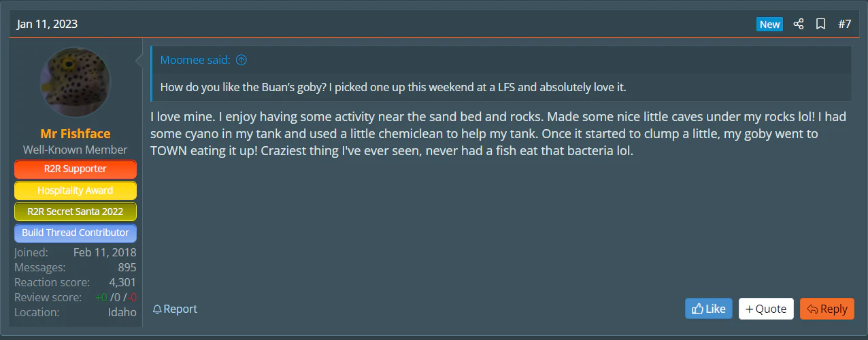
Task: Click the New post badge
Action: coord(769,24)
